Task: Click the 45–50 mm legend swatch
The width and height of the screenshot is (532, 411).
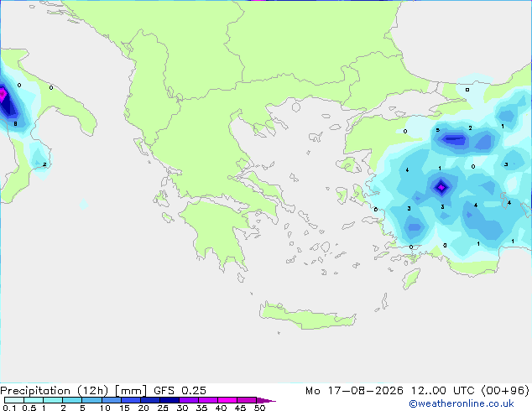Action: click(x=247, y=400)
